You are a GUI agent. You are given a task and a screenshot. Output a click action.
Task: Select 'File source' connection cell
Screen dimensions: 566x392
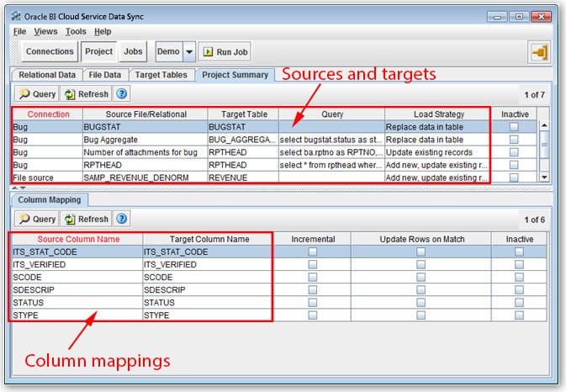pos(47,177)
